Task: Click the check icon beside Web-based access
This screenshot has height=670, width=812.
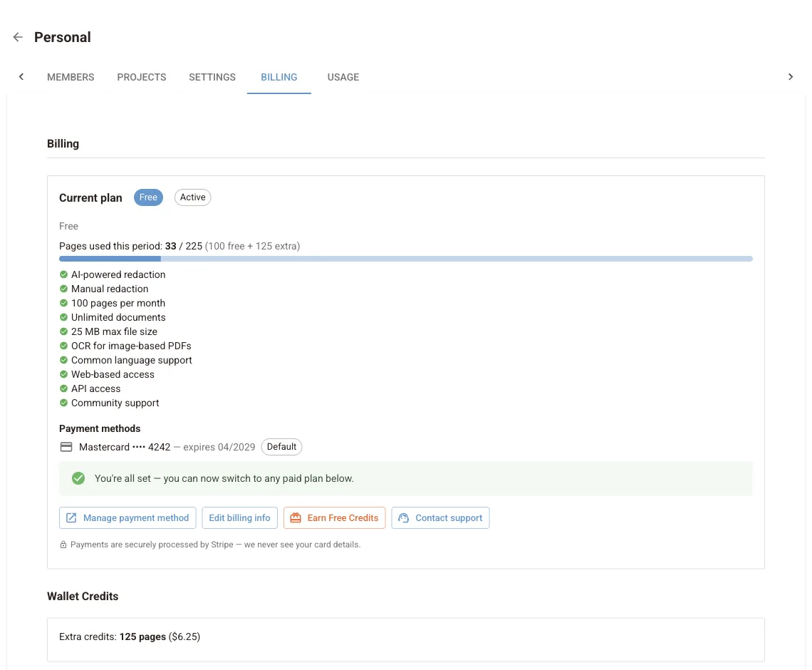Action: (x=63, y=374)
